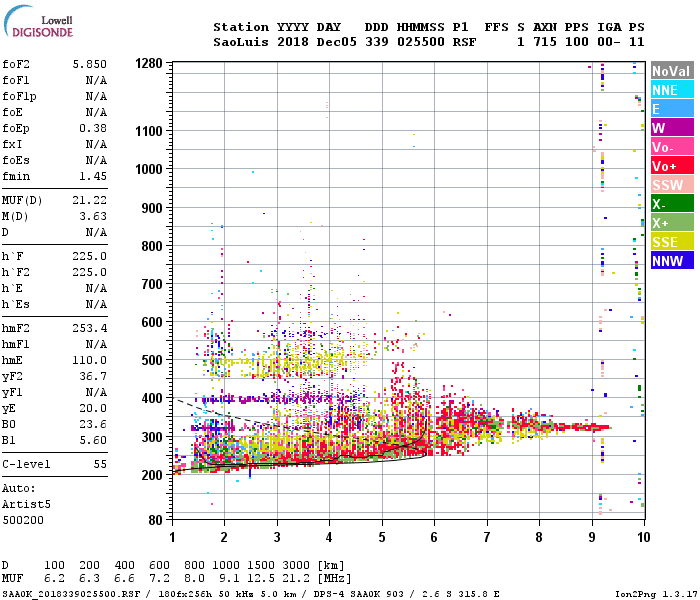
Task: Click the foEs label
Action: [x=16, y=160]
